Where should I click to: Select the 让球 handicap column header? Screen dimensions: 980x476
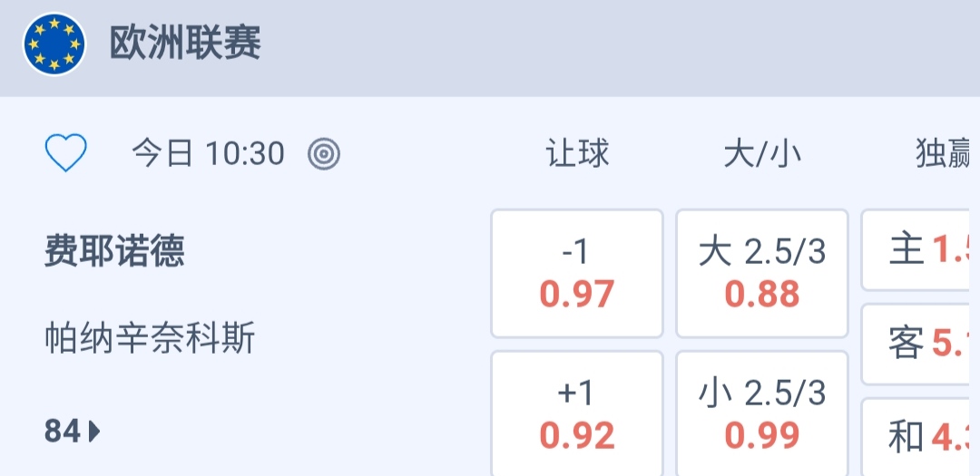(577, 154)
